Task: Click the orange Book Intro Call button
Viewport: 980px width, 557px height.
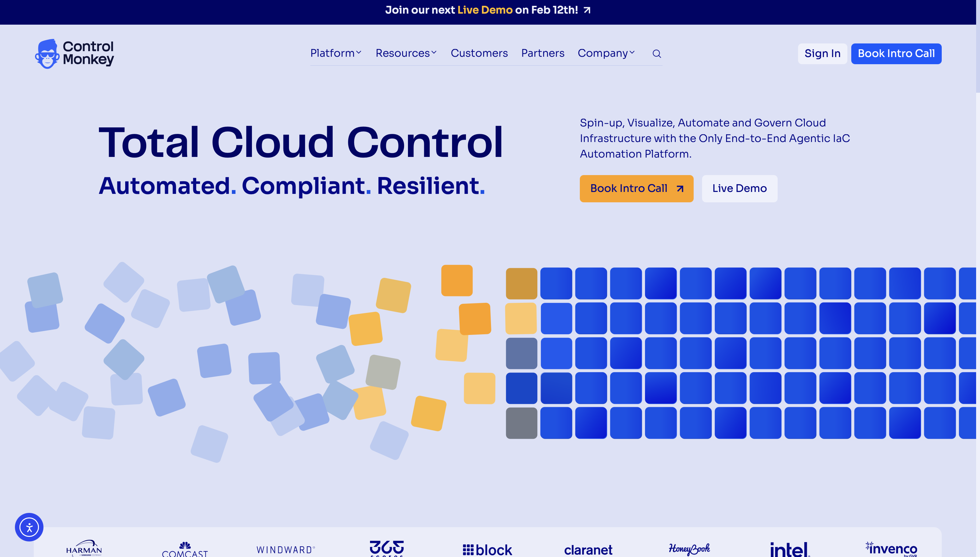Action: point(636,189)
